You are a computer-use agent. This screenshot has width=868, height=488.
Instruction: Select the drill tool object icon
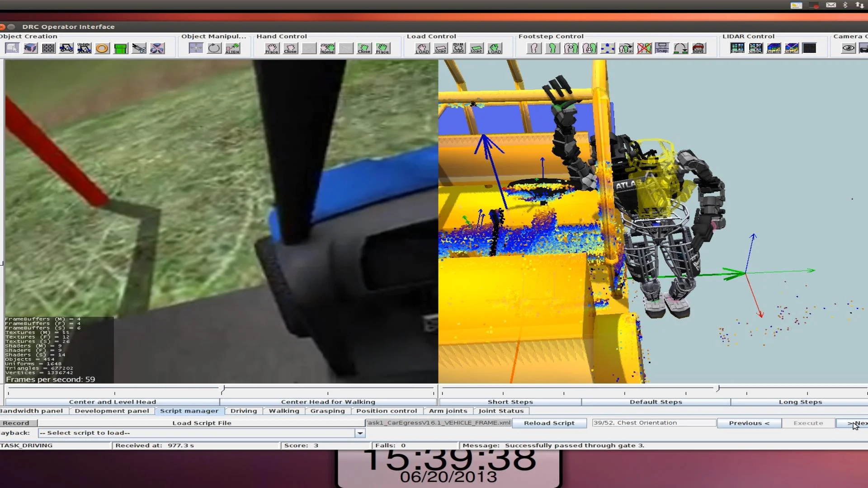tap(139, 48)
